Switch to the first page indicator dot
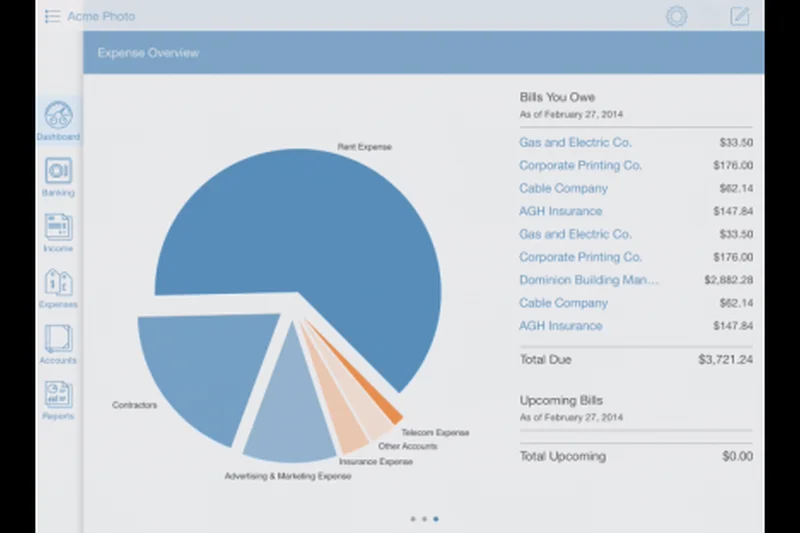Image resolution: width=800 pixels, height=533 pixels. click(x=412, y=519)
